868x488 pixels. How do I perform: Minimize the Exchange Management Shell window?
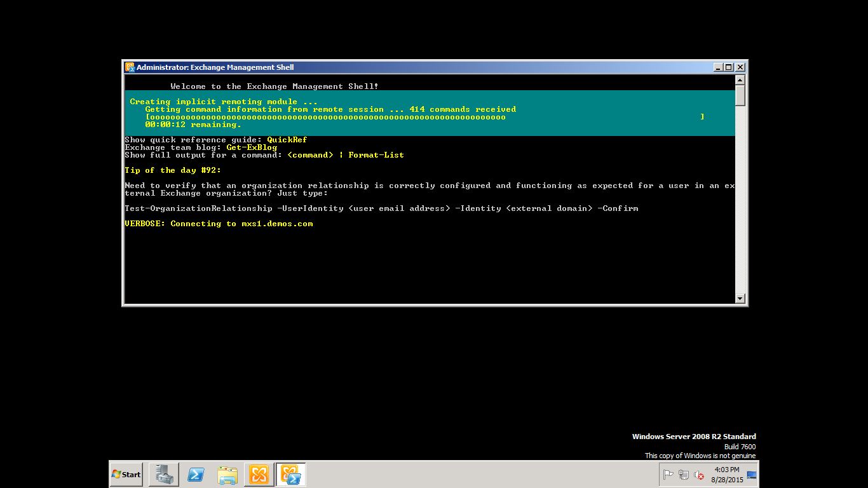coord(718,67)
